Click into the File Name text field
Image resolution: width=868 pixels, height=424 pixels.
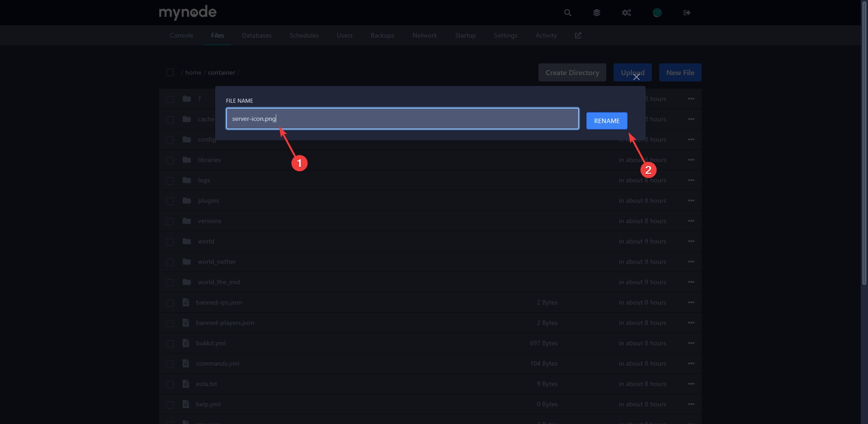402,119
